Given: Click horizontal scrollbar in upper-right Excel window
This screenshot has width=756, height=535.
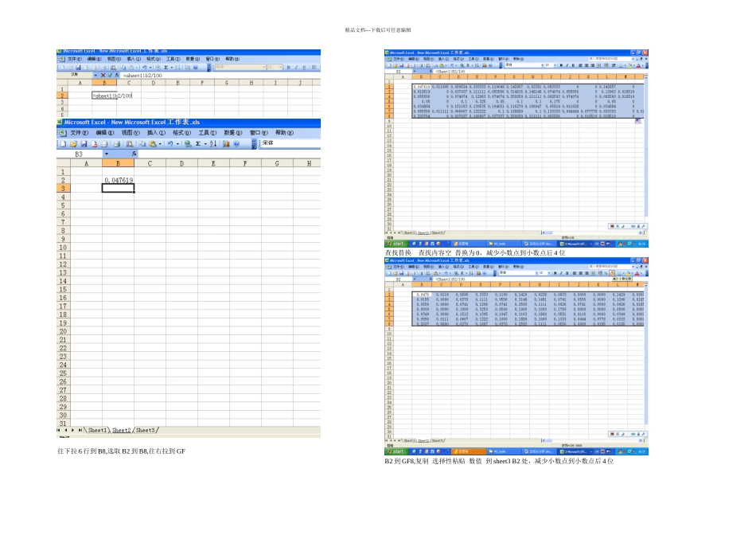Looking at the screenshot, I should pos(593,232).
